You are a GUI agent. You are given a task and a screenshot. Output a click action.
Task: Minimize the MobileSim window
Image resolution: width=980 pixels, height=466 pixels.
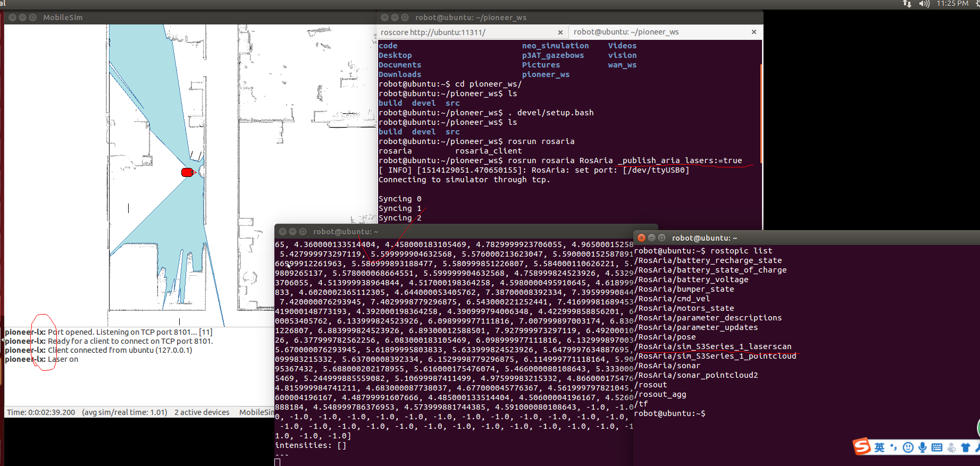22,18
